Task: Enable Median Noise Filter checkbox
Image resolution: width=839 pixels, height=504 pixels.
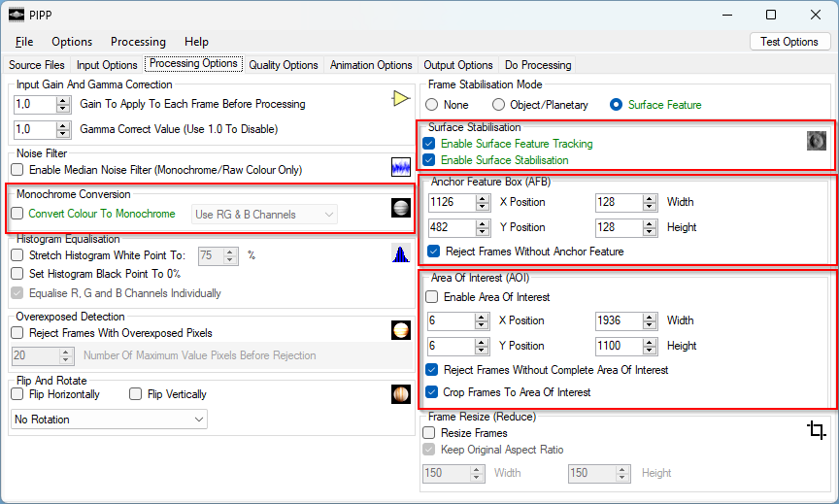Action: [x=17, y=170]
